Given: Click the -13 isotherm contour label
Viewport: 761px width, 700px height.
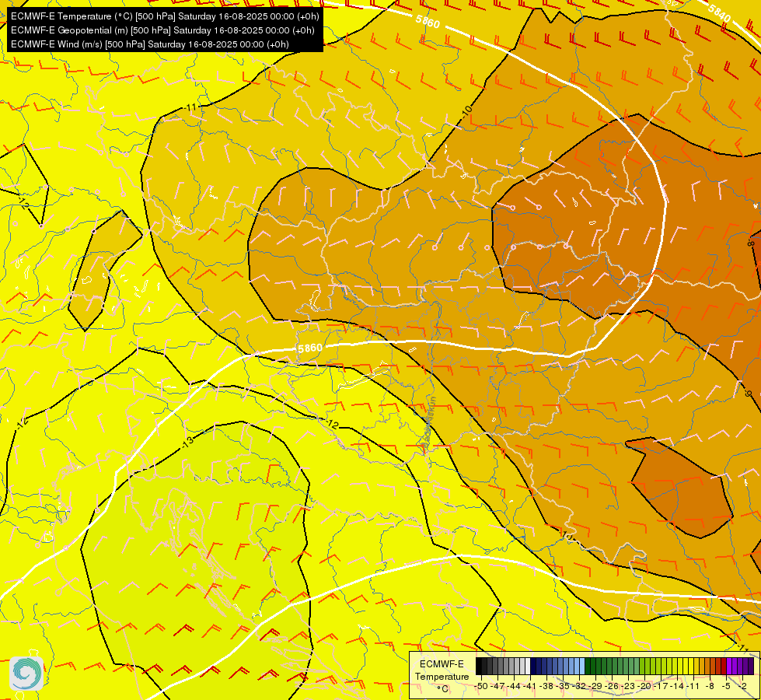Looking at the screenshot, I should [x=188, y=441].
